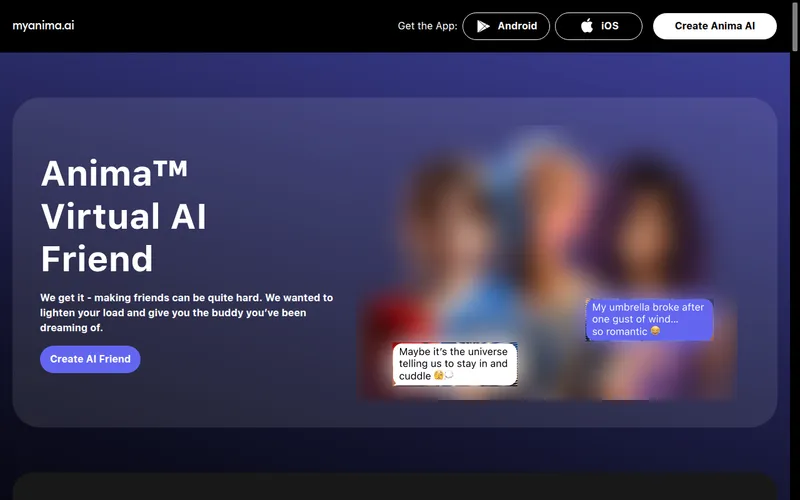
Task: Click the Create AI Friend button
Action: (90, 359)
